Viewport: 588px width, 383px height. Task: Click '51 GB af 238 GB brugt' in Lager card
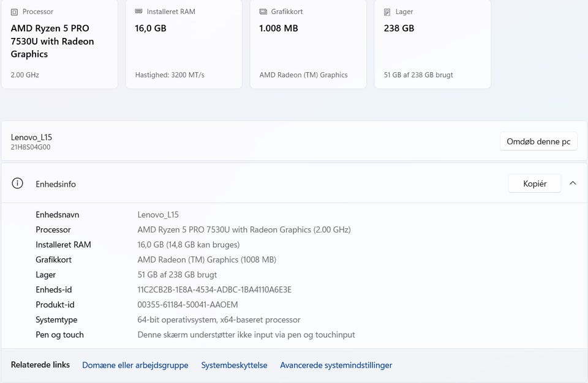click(418, 75)
